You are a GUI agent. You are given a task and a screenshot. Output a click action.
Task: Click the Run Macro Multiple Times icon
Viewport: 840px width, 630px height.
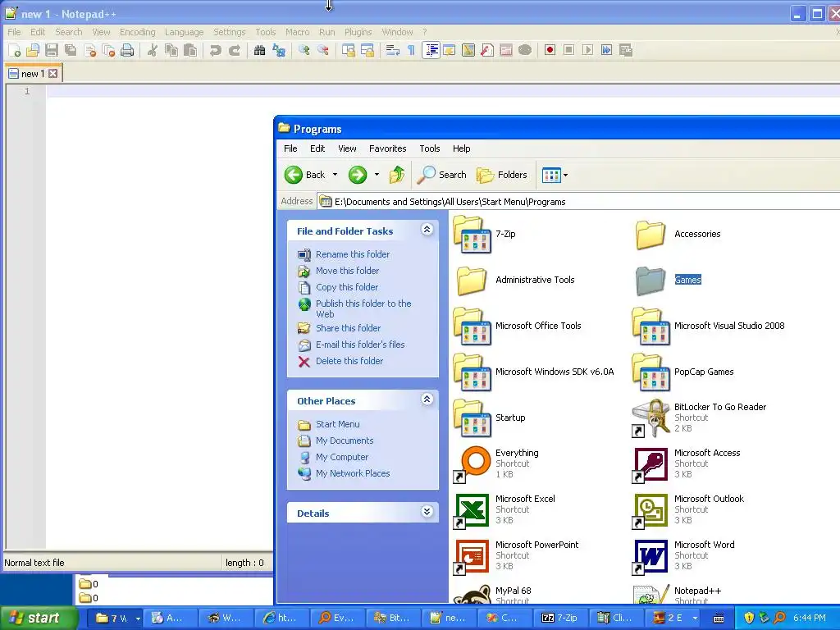(x=606, y=50)
